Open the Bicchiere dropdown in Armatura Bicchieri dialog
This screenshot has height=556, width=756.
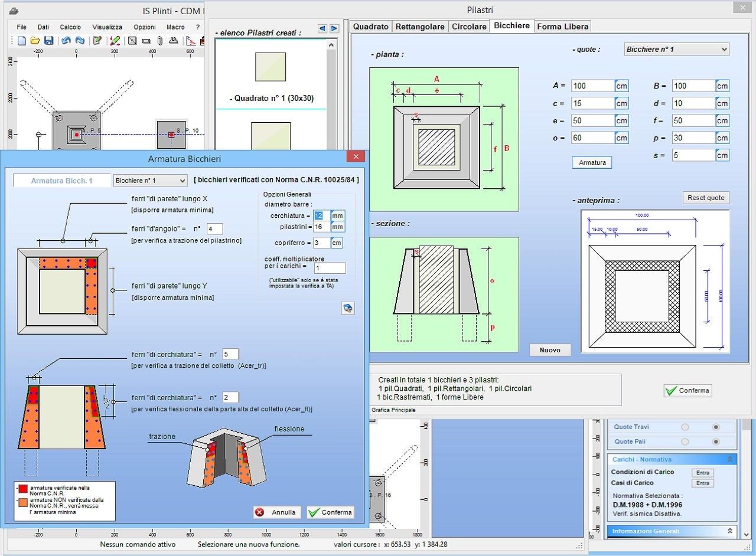(150, 181)
